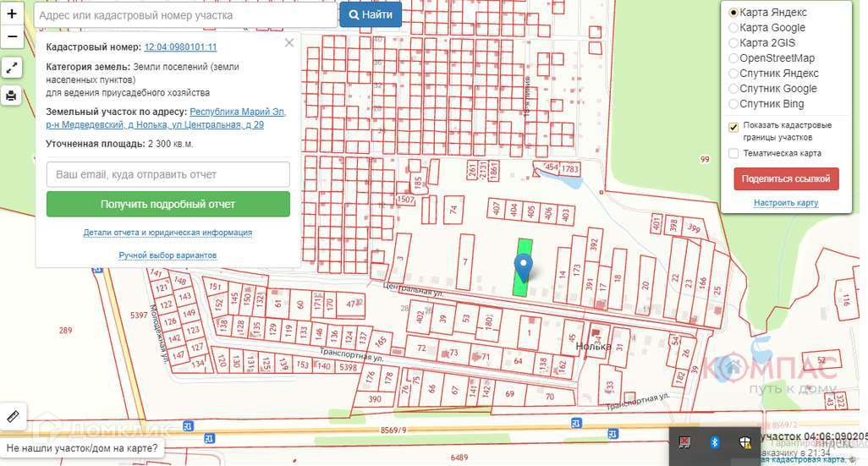
Task: Click parcel labeled 1507 on map
Action: tap(406, 200)
